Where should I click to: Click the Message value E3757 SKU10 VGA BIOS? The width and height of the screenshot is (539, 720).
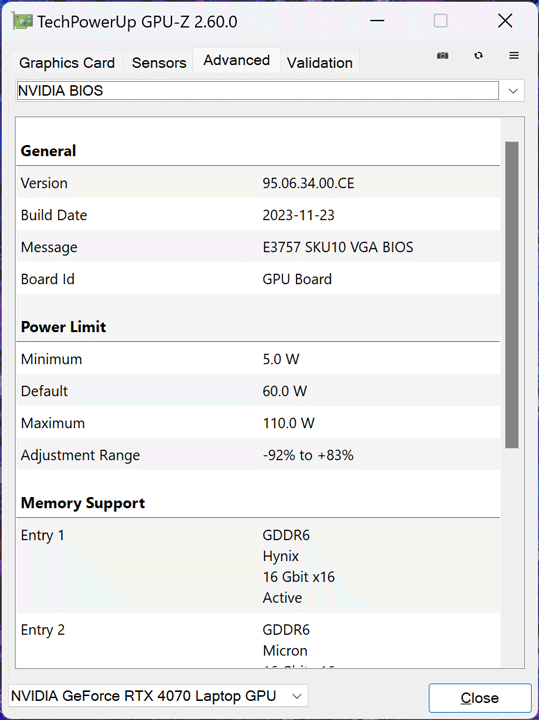click(337, 247)
